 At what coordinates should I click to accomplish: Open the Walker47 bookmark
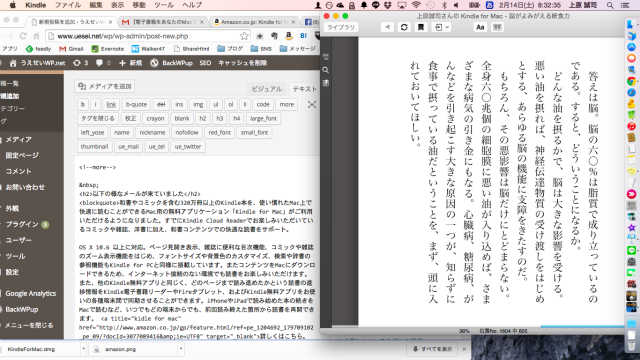pos(148,49)
